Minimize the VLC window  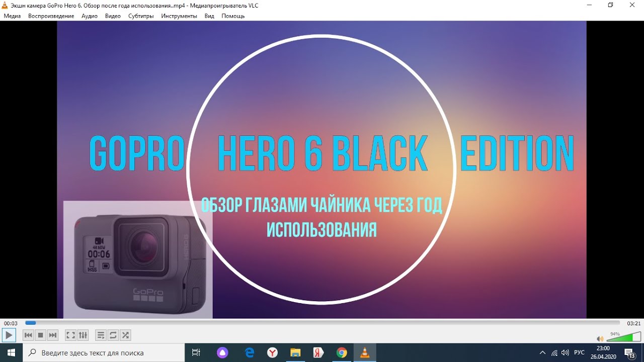pyautogui.click(x=589, y=5)
